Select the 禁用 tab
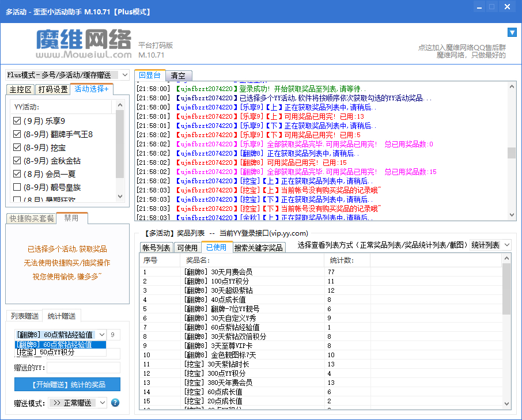The width and height of the screenshot is (522, 420). (71, 218)
